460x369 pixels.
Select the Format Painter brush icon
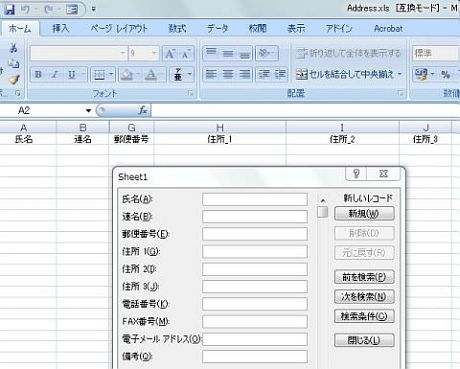pyautogui.click(x=14, y=79)
